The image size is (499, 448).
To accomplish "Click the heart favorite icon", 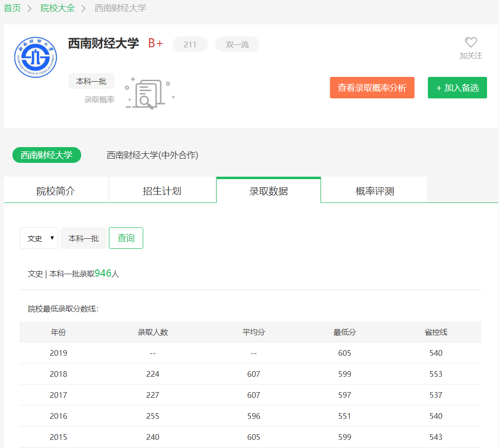I will [471, 43].
